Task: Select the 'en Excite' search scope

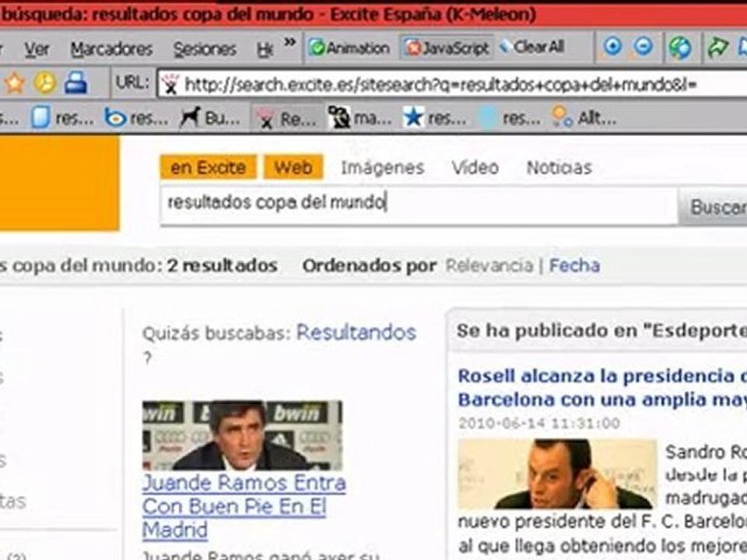Action: (209, 168)
